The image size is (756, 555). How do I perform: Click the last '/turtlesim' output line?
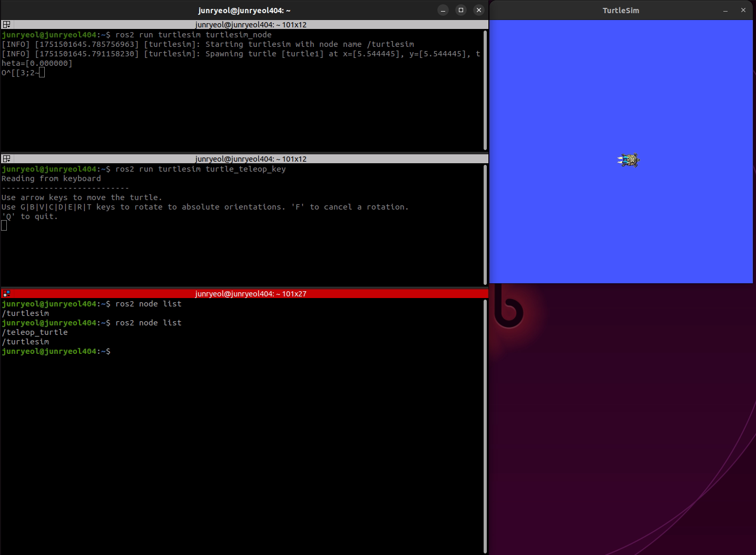click(x=25, y=342)
